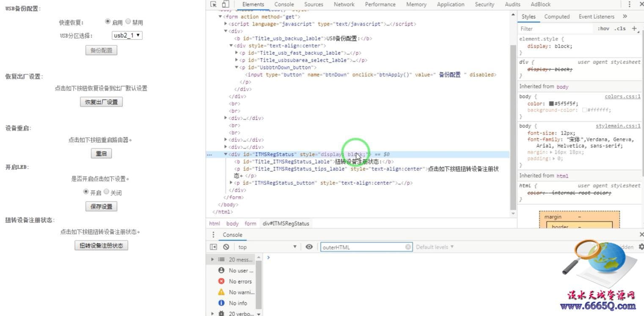Viewport: 644px width, 316px height.
Task: Activate the element inspector cursor icon
Action: click(214, 4)
